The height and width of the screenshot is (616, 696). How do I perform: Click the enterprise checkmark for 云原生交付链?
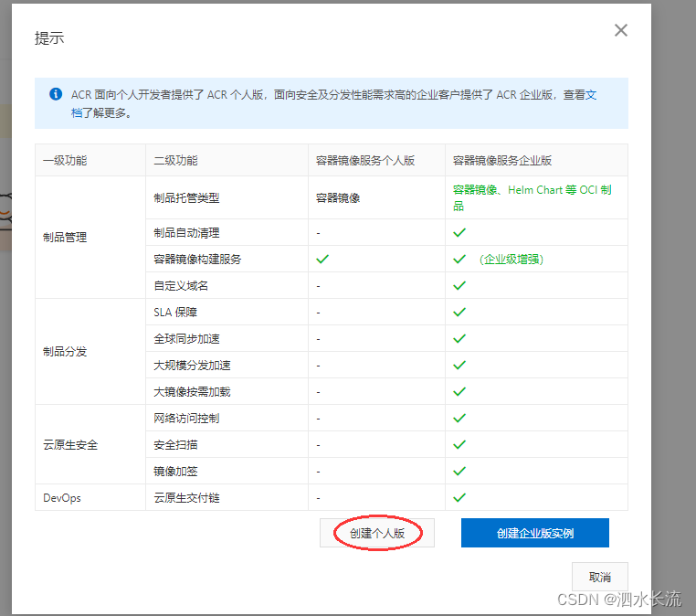click(x=459, y=497)
